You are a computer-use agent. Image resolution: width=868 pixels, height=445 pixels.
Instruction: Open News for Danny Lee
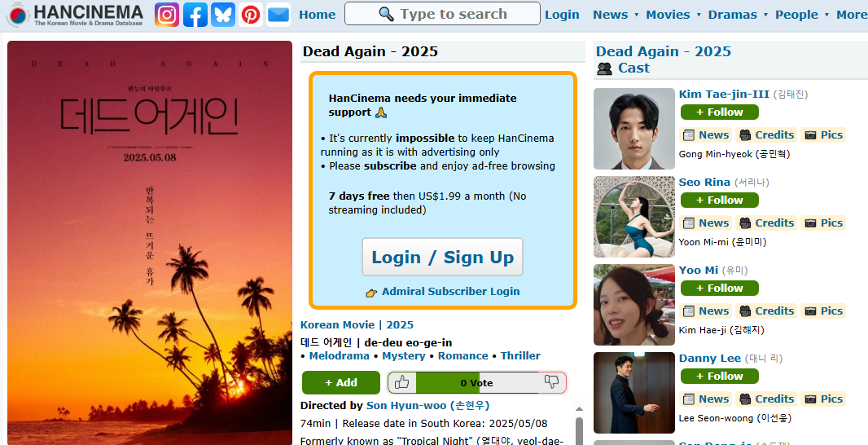(706, 399)
